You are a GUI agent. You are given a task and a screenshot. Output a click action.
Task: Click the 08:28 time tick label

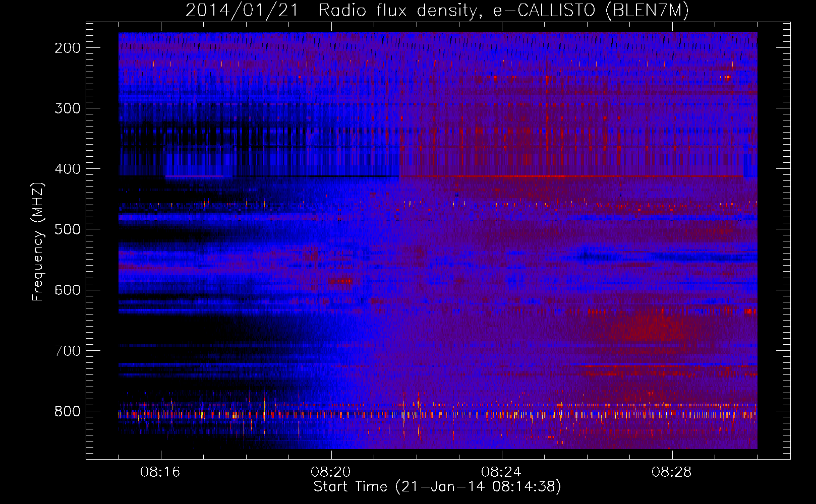click(x=671, y=472)
